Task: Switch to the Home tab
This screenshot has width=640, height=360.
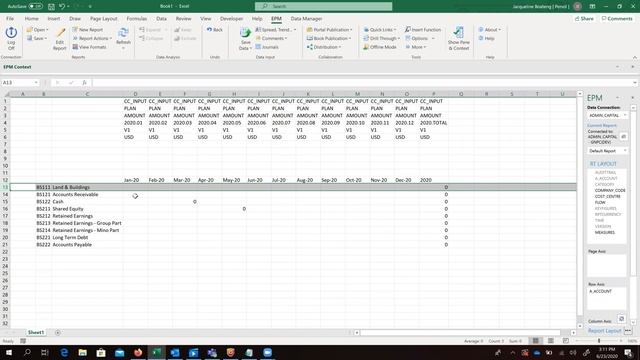Action: [x=31, y=19]
